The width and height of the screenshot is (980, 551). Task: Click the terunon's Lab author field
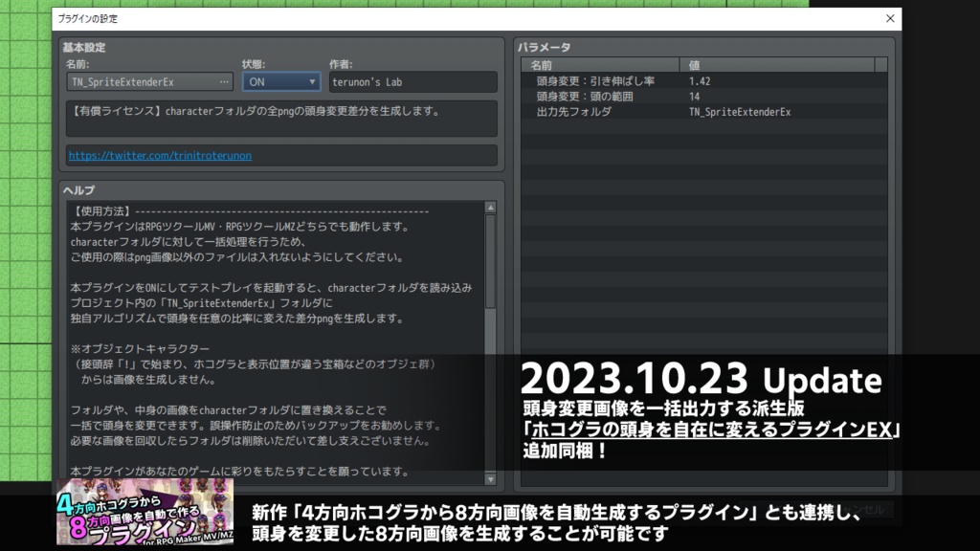click(412, 81)
